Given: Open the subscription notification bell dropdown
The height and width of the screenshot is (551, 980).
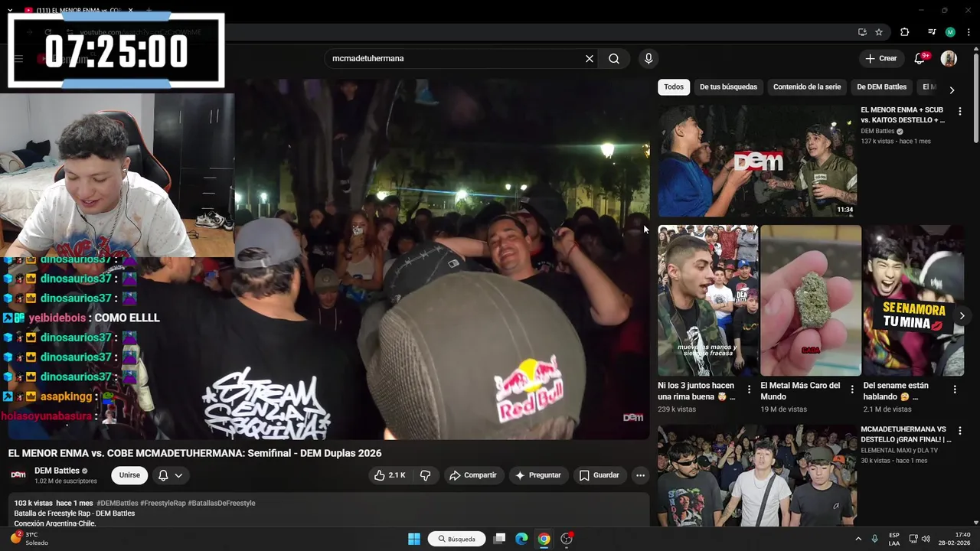Looking at the screenshot, I should pyautogui.click(x=171, y=475).
